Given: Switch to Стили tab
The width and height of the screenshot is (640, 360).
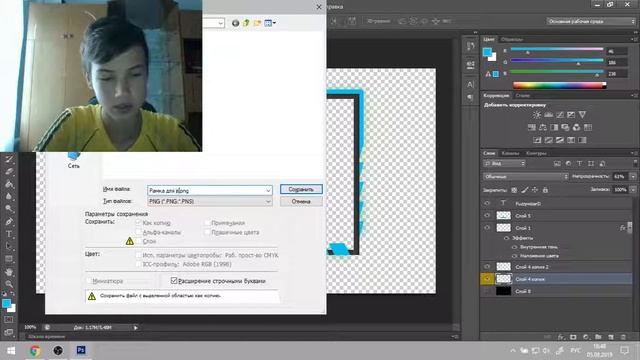Looking at the screenshot, I should tap(522, 96).
